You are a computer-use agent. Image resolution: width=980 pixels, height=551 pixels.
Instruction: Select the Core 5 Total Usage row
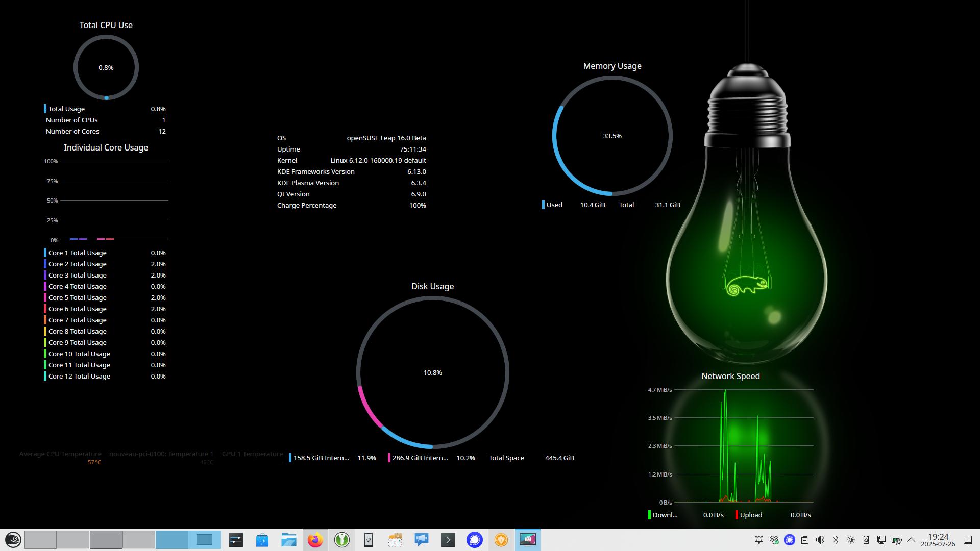[x=105, y=297]
